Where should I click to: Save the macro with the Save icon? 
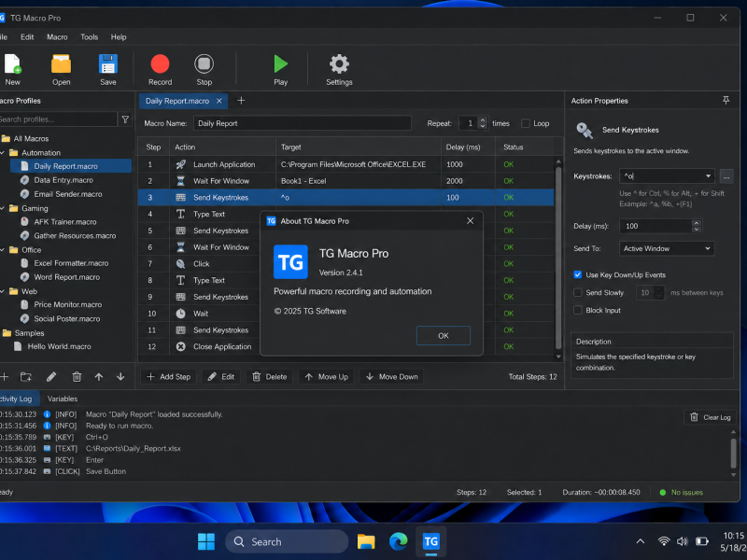(108, 63)
